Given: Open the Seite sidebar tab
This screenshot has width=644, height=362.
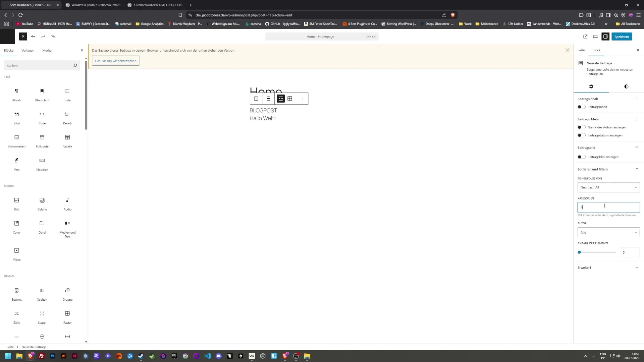Looking at the screenshot, I should tap(581, 50).
